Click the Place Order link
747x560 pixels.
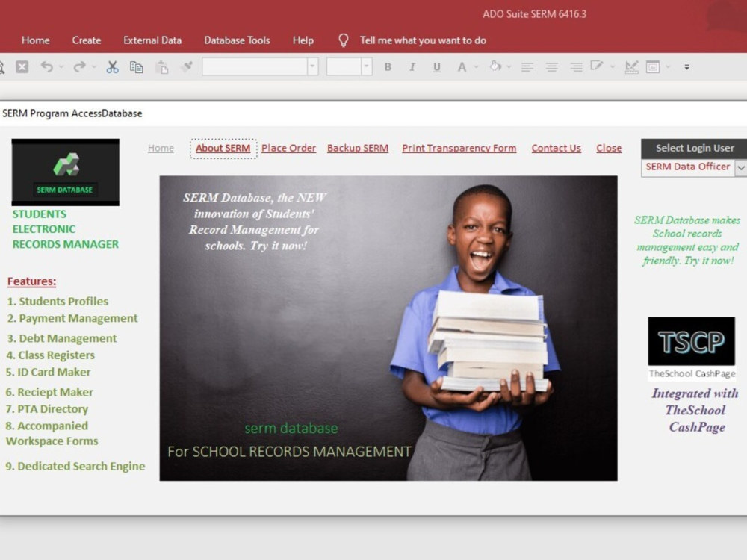pos(288,148)
